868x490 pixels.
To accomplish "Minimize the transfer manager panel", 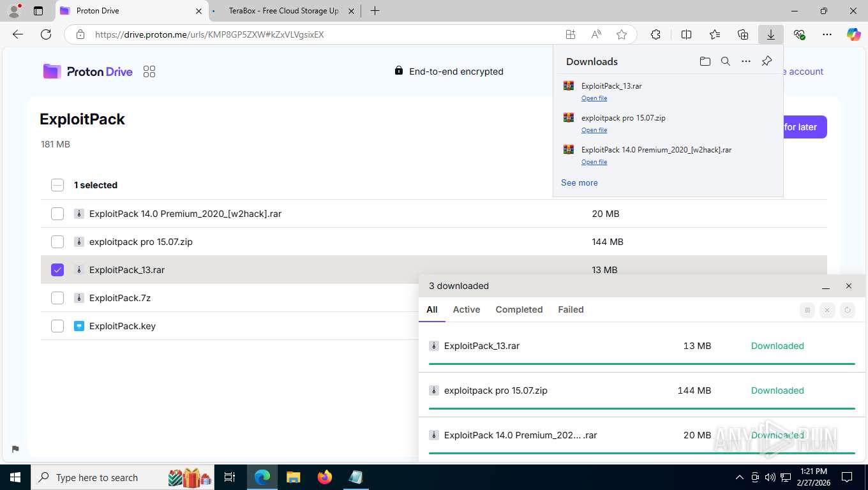I will 826,286.
